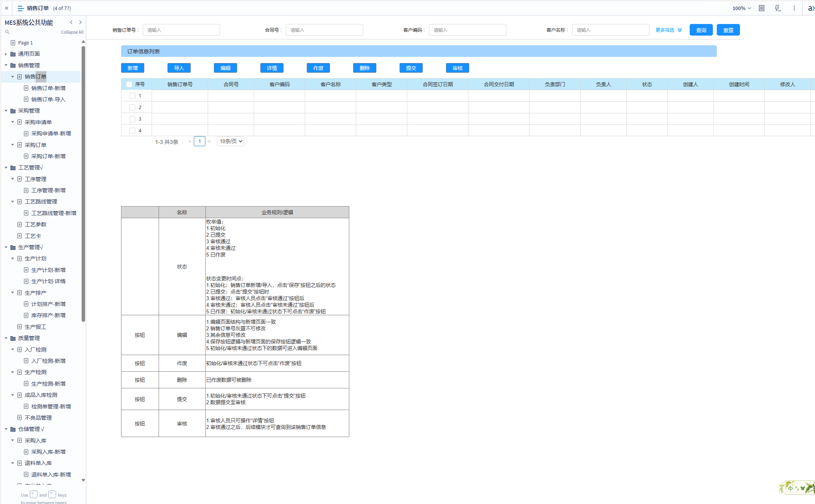Click the sidebar vertical scrollbar thumb
815x504 pixels.
point(83,184)
